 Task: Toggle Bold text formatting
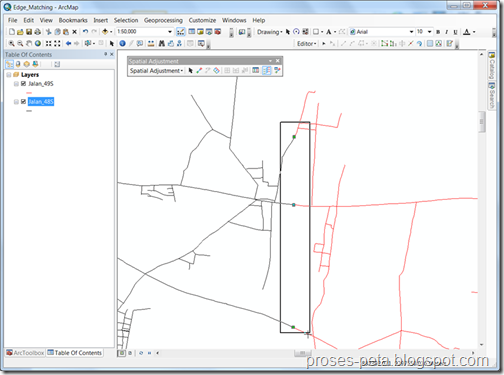[x=438, y=32]
